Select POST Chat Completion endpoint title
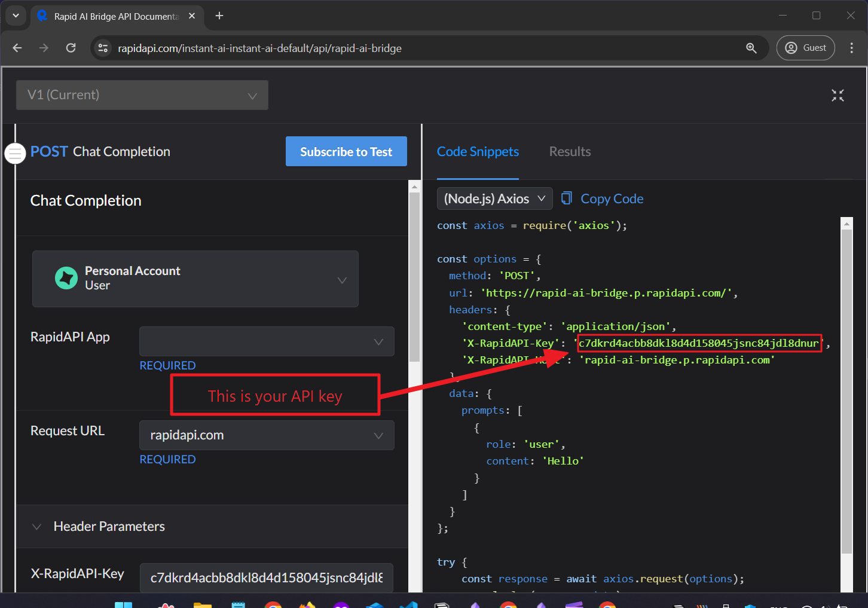This screenshot has height=608, width=868. tap(100, 152)
